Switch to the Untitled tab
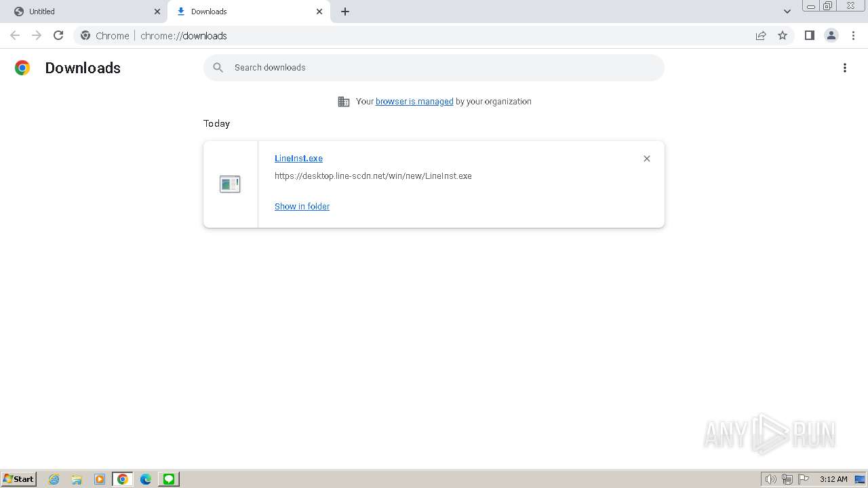This screenshot has width=868, height=488. click(85, 12)
